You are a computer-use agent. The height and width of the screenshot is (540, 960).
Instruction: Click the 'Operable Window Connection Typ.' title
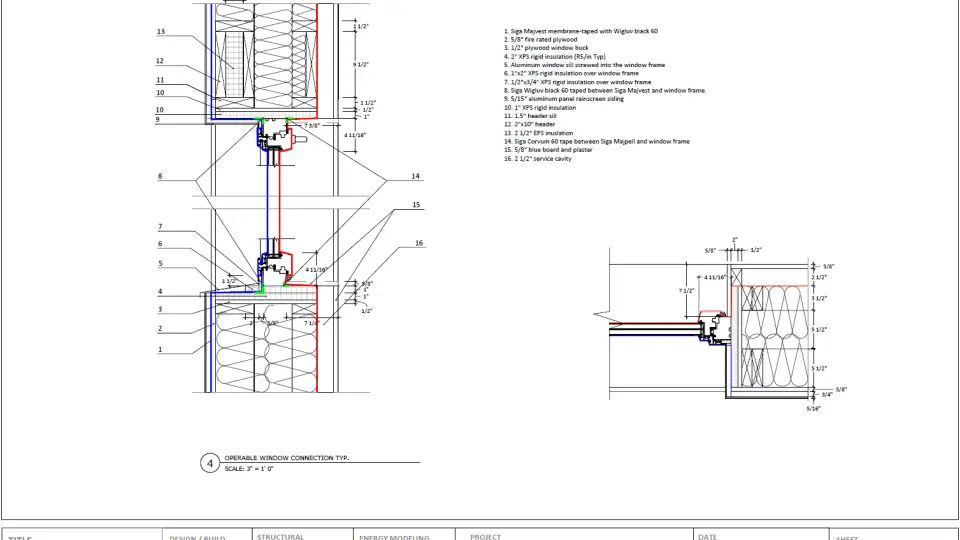286,457
